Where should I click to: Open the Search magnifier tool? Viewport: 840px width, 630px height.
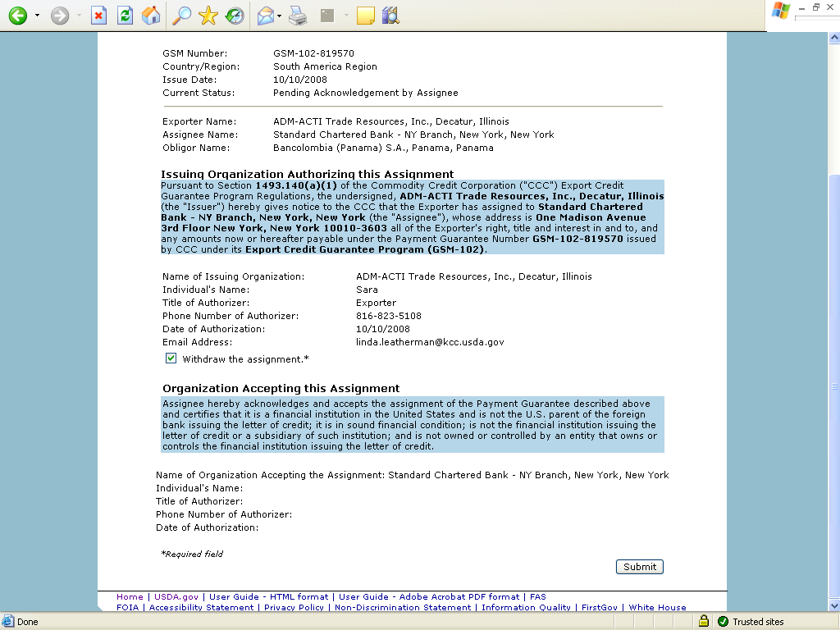181,16
